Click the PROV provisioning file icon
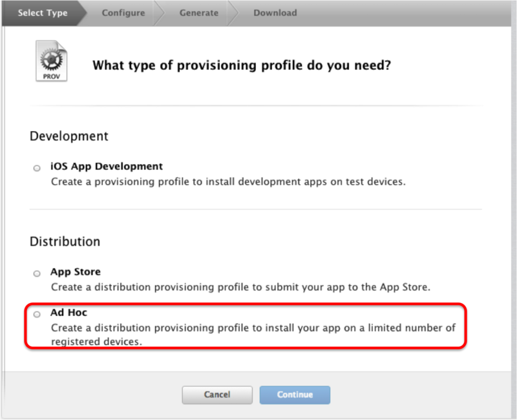The image size is (517, 420). pos(51,61)
